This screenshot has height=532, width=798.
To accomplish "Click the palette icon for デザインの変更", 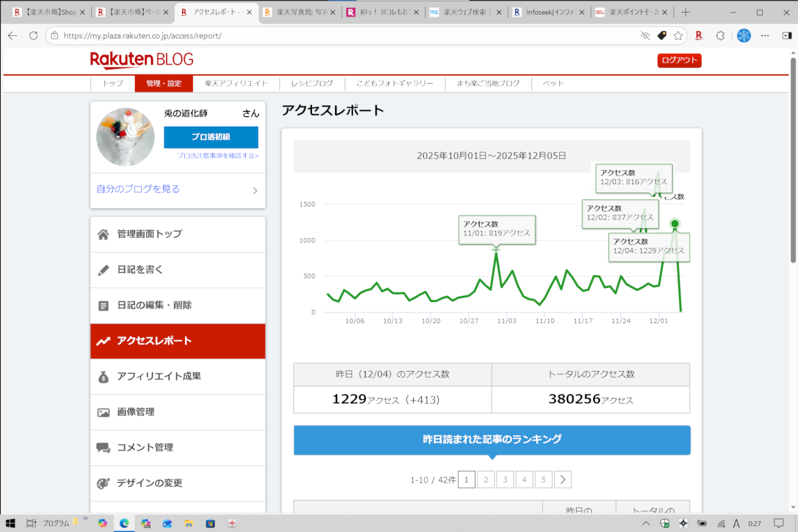I will click(x=103, y=483).
